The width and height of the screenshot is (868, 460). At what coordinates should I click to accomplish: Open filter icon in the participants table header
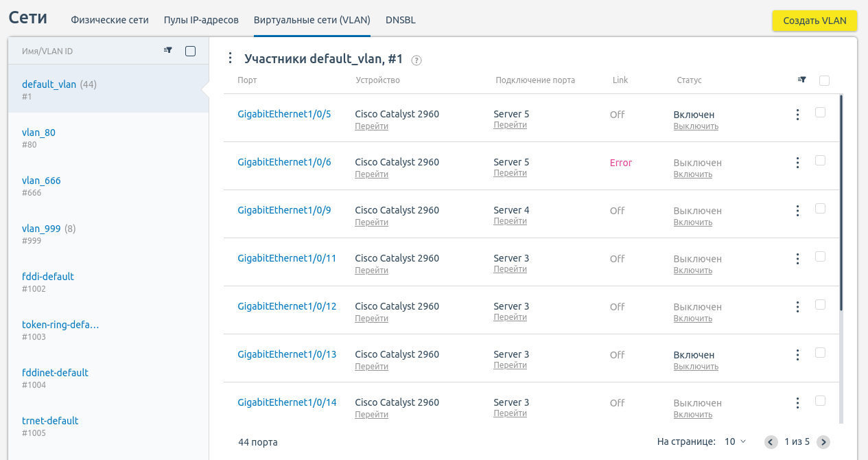(x=802, y=80)
